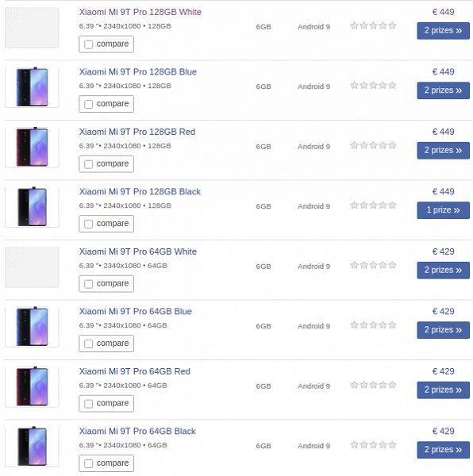Show 2 prizes for Mi 9T Pro 64GB White

pyautogui.click(x=443, y=271)
